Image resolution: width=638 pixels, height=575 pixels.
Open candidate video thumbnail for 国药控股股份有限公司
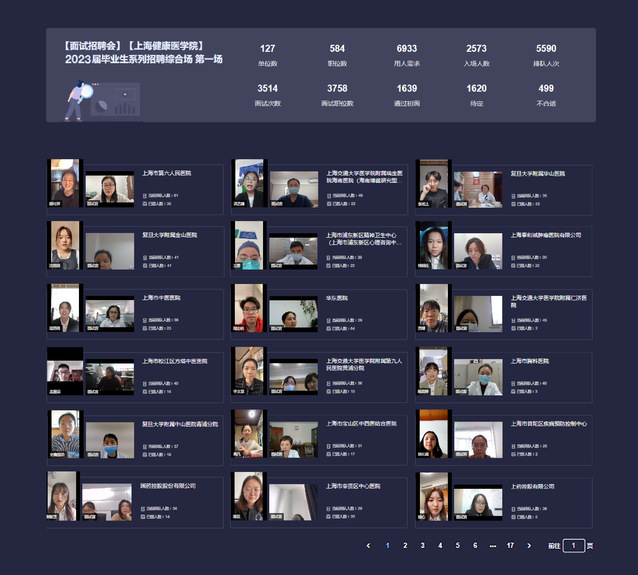coord(63,497)
